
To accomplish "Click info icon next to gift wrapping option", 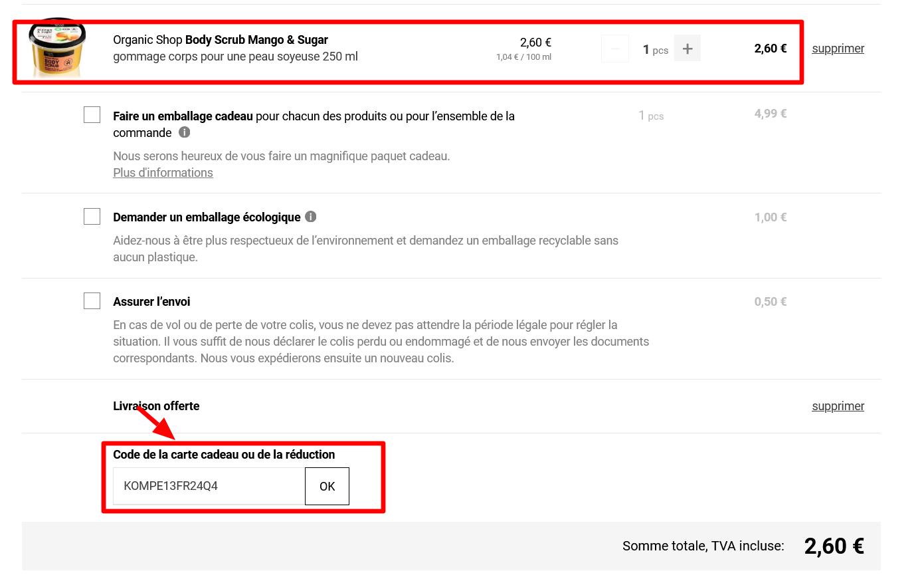I will [185, 132].
